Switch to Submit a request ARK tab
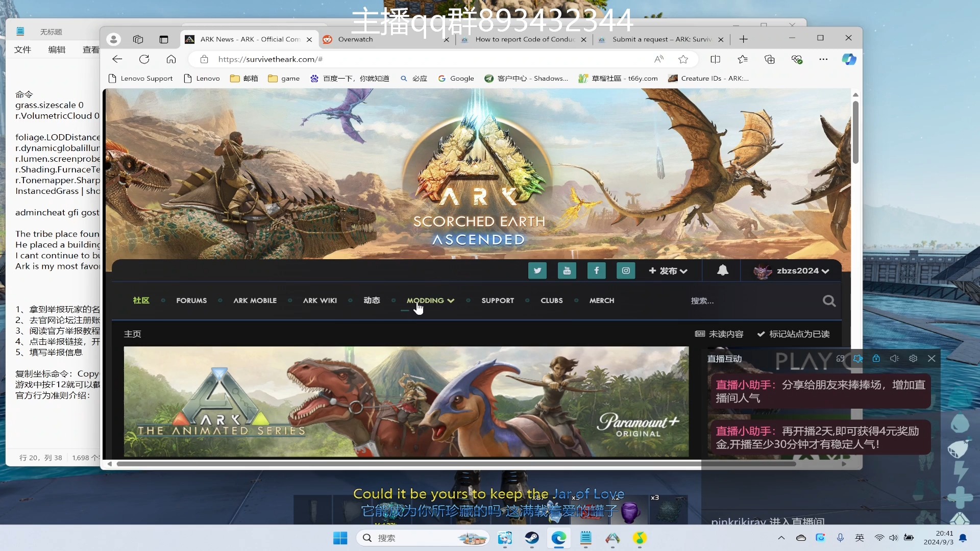Image resolution: width=980 pixels, height=551 pixels. click(x=661, y=39)
